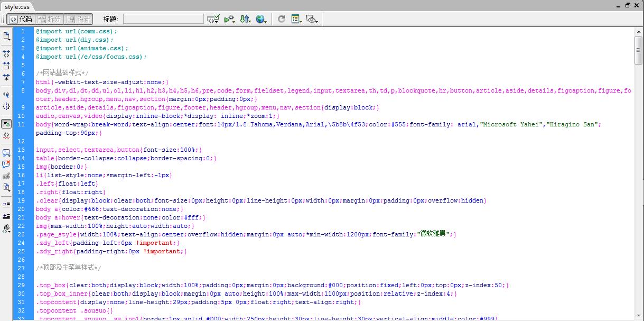Click the 'img{max-width:100%' rule line
The image size is (644, 321).
pos(115,226)
